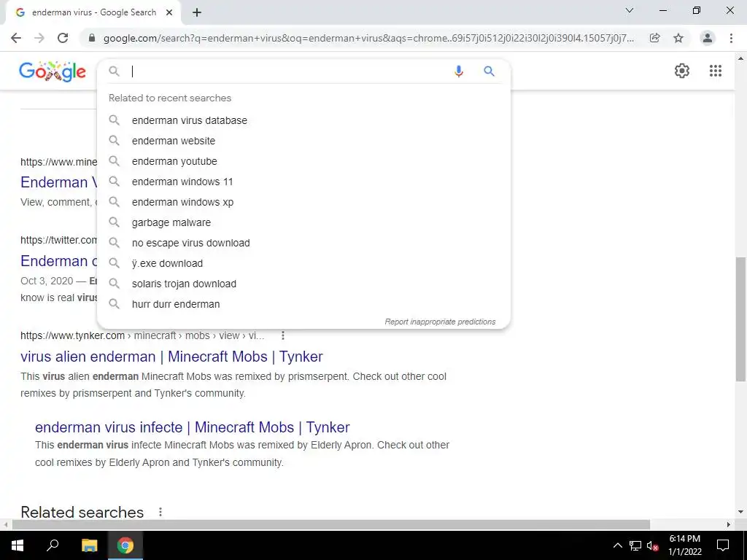The image size is (747, 560).
Task: Reload the page with refresh icon
Action: [x=63, y=38]
